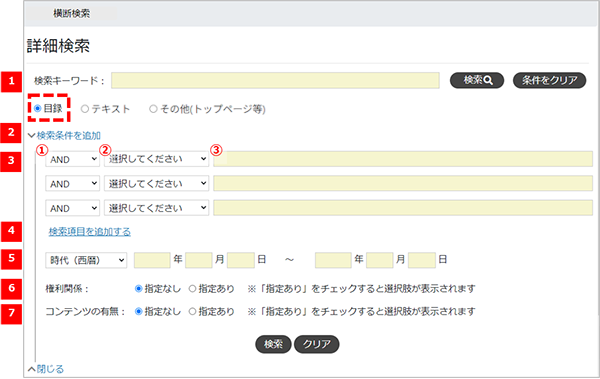
Task: Open the first 選択してください field dropdown
Action: [x=157, y=159]
